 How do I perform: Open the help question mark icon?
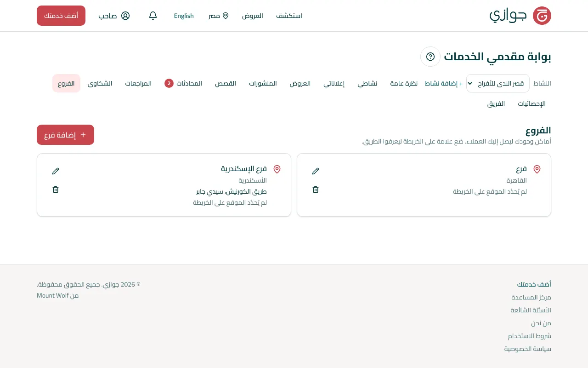click(430, 57)
